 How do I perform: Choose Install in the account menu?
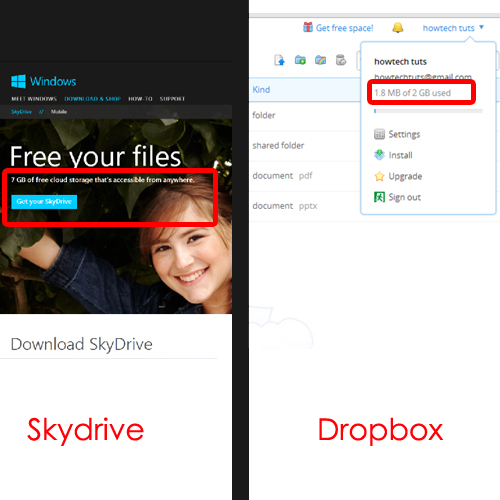click(400, 155)
